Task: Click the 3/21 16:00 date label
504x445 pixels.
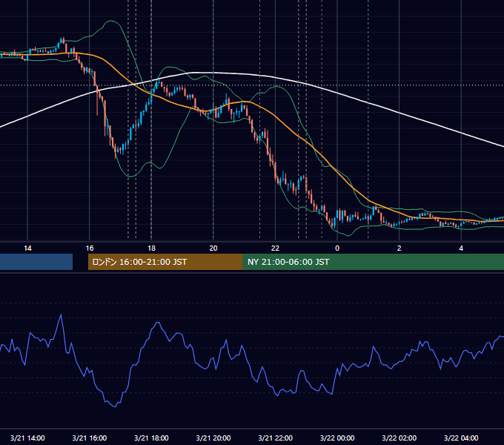Action: coord(90,438)
